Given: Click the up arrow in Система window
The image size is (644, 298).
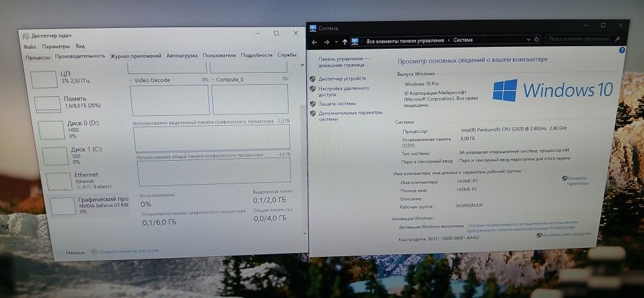Looking at the screenshot, I should pyautogui.click(x=345, y=41).
